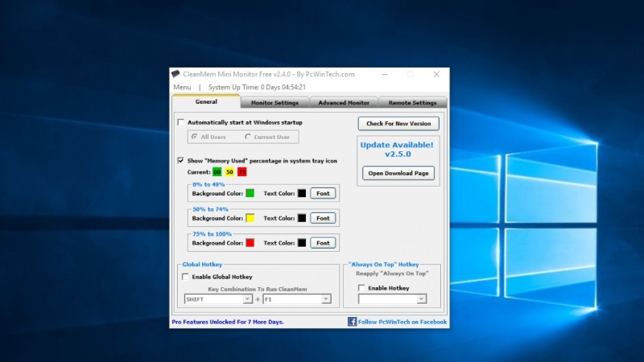Click Pro Features Unlocked For 7 More Days text

(x=228, y=322)
